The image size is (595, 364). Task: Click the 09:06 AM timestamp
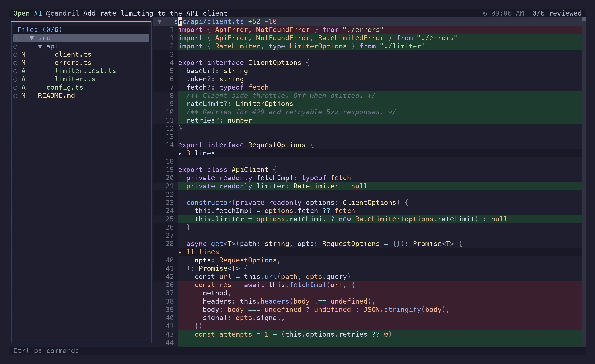[x=507, y=13]
